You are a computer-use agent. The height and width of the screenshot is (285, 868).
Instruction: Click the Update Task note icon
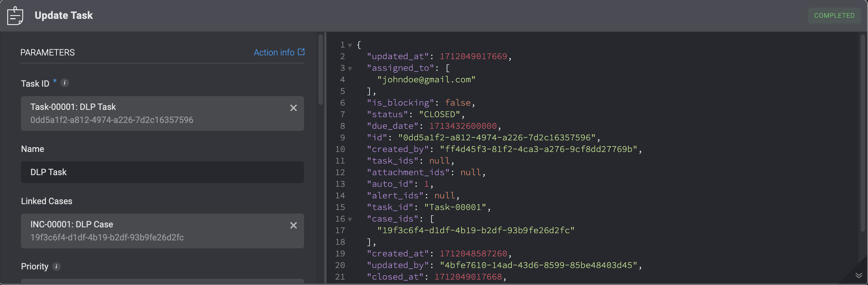tap(15, 16)
